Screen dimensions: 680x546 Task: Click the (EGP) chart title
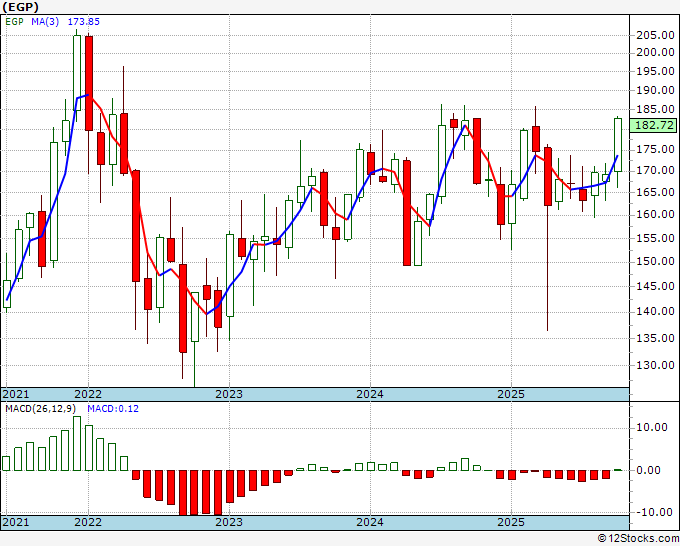[x=20, y=7]
